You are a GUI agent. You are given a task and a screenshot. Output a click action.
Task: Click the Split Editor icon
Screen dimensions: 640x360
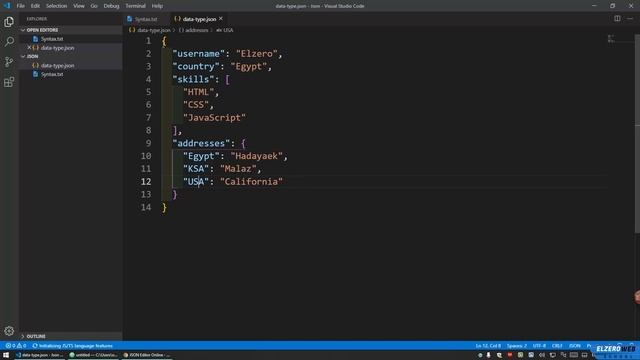pos(617,19)
